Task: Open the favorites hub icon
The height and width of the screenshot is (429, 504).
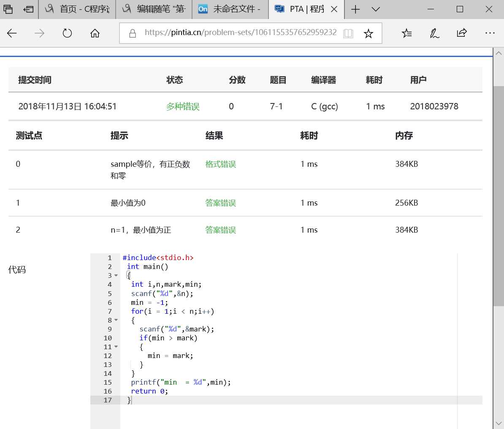Action: pos(406,33)
